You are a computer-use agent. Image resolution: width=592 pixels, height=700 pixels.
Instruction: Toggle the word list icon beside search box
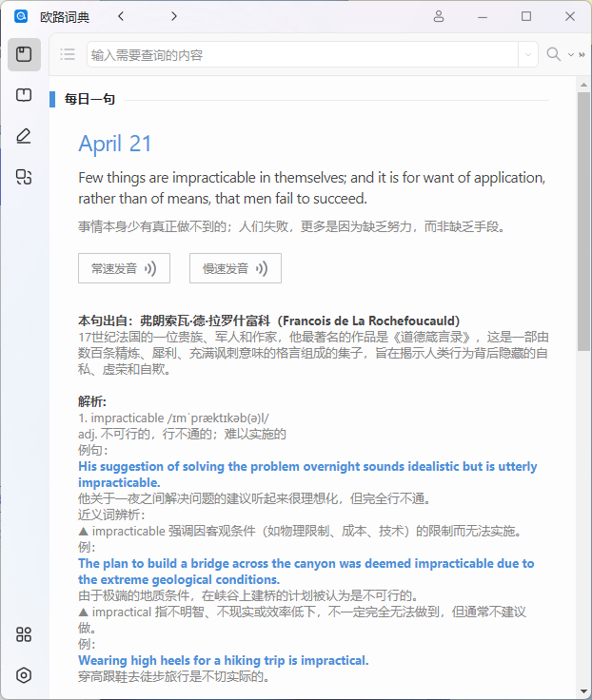(67, 54)
